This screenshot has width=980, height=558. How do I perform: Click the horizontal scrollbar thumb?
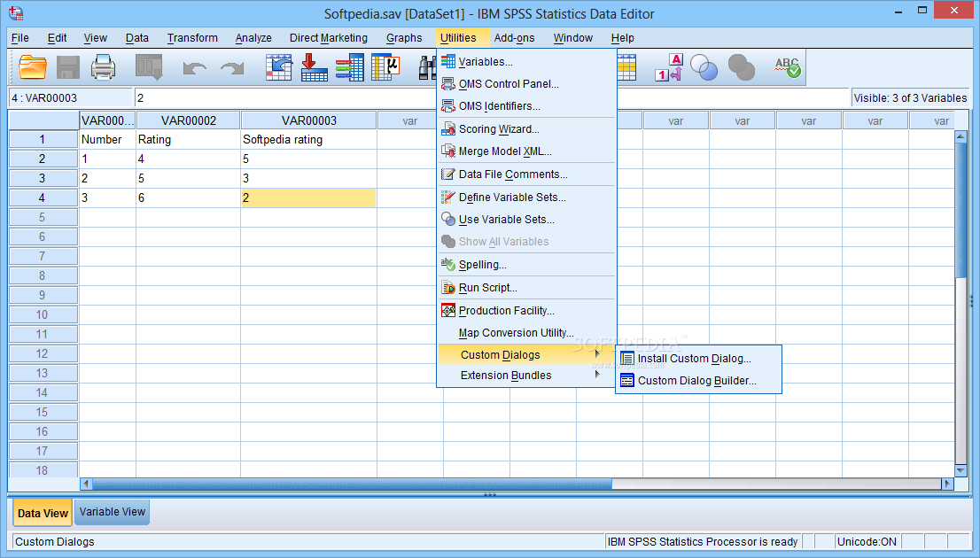click(x=352, y=484)
